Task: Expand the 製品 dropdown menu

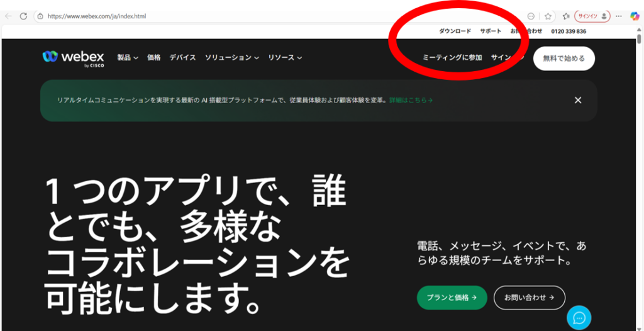Action: coord(128,58)
